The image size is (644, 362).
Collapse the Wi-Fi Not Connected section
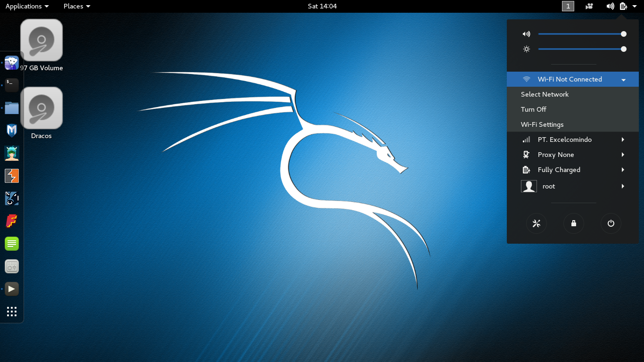[x=623, y=79]
